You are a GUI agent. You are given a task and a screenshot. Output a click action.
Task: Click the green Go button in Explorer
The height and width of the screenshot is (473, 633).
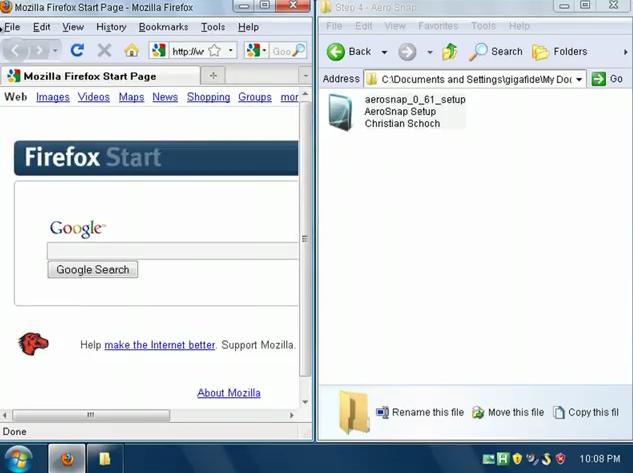click(x=607, y=79)
